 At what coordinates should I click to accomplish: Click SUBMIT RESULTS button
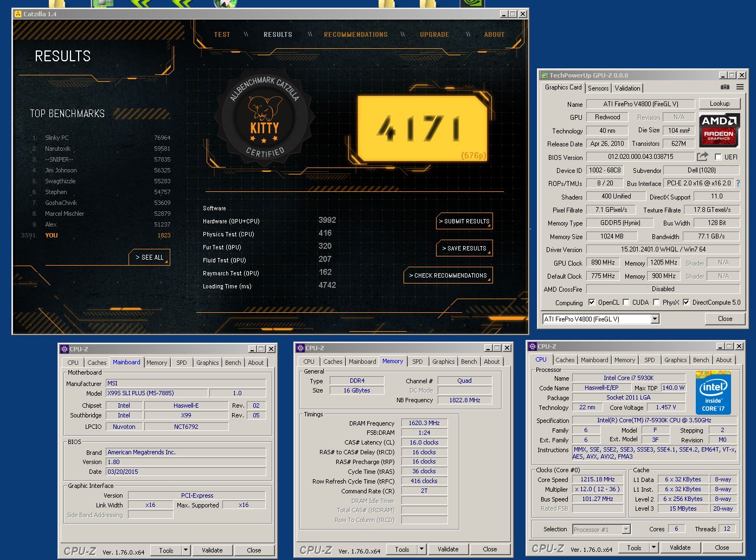click(464, 221)
